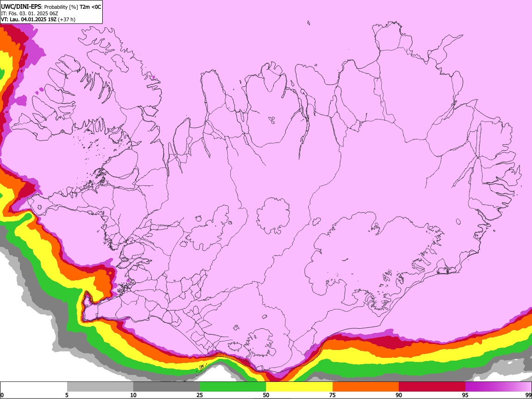The width and height of the screenshot is (532, 399).
Task: Click the legend value label '95'
Action: 465,395
